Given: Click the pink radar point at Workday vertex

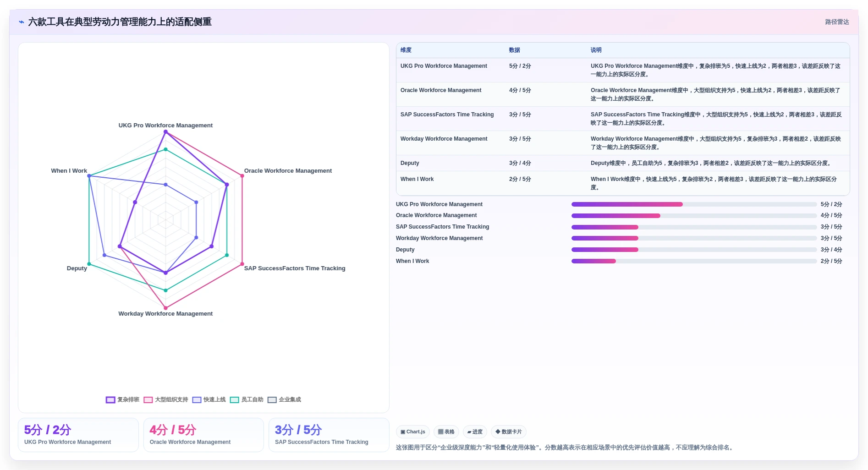Looking at the screenshot, I should [165, 308].
